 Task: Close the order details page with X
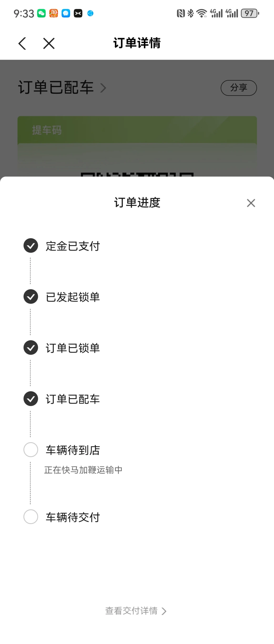(x=49, y=43)
